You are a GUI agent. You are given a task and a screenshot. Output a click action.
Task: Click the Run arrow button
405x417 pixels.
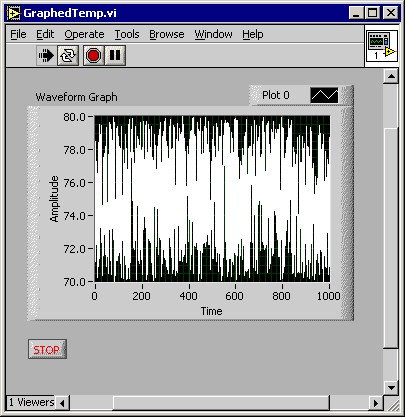46,55
